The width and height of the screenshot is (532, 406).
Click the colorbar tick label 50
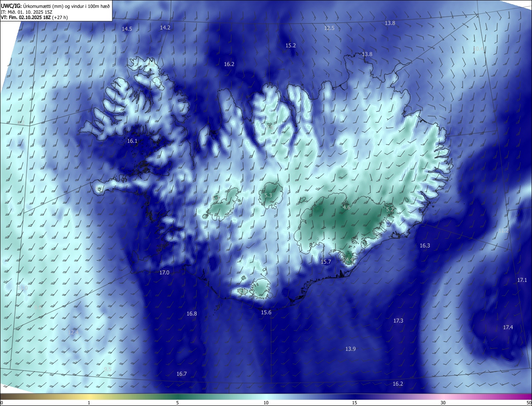(x=529, y=403)
